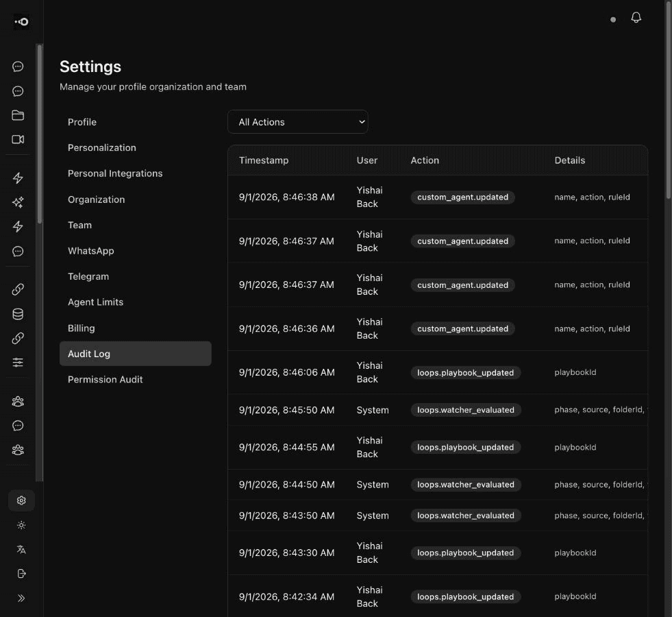Viewport: 672px width, 617px height.
Task: Click playbookId details in the 8:43:30 AM row
Action: pos(575,553)
